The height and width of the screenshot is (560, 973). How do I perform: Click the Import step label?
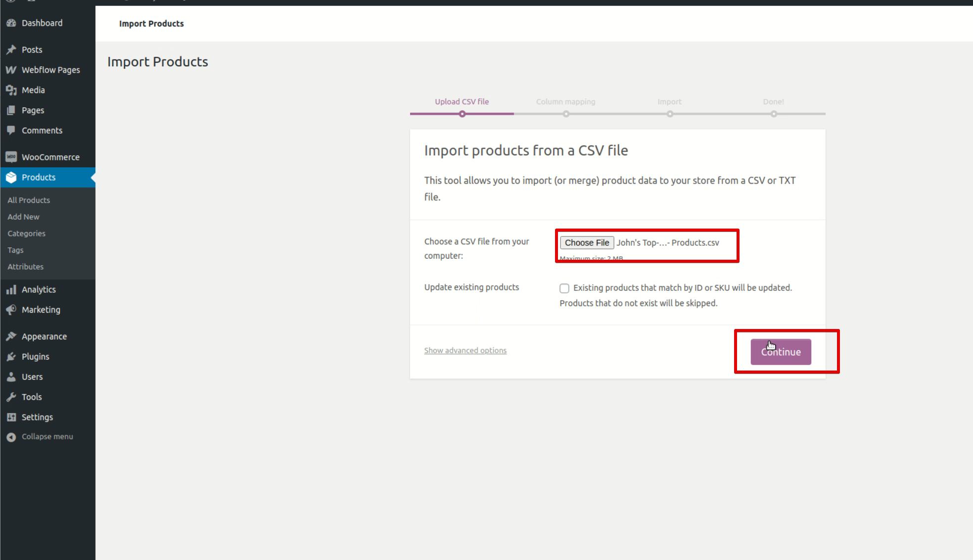click(669, 101)
